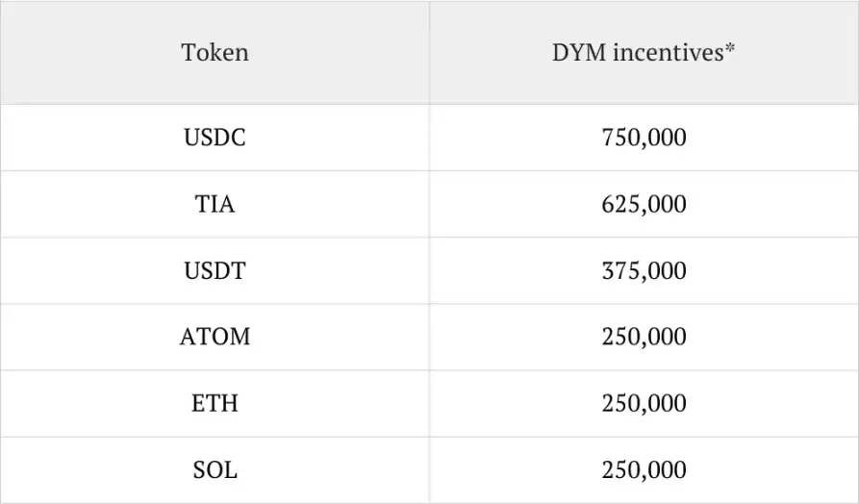Click the word incentives in the header
This screenshot has height=504, width=859.
[x=669, y=52]
